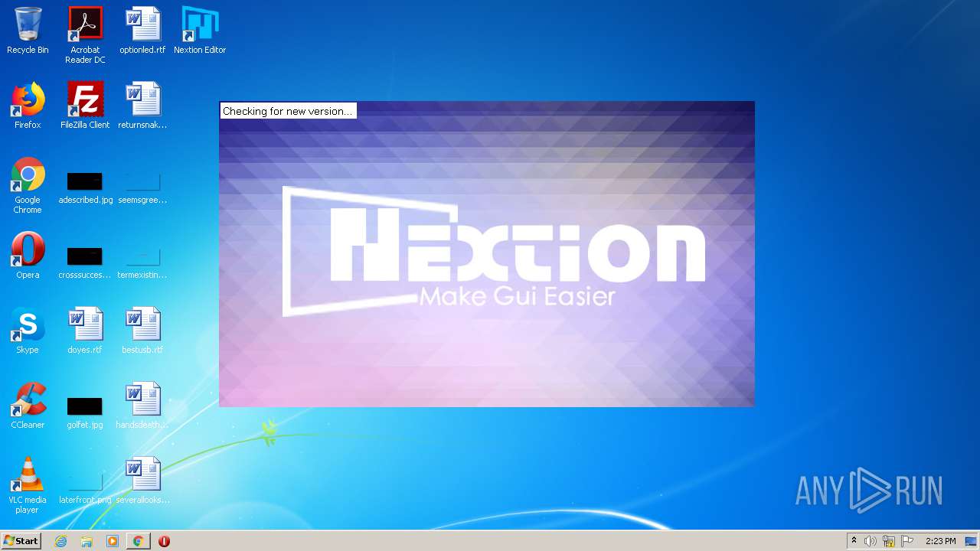Select the crosssucces... image file
This screenshot has height=551, width=980.
(x=85, y=262)
